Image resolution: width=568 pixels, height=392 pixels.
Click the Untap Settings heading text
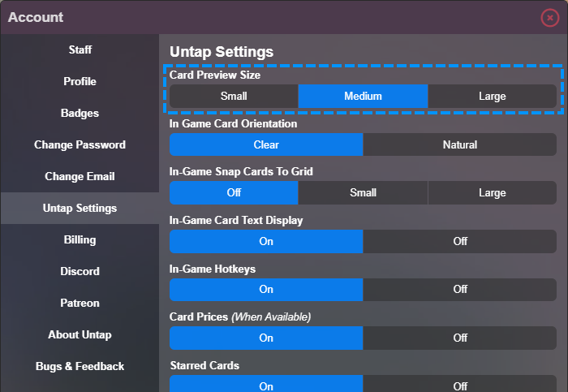coord(222,52)
